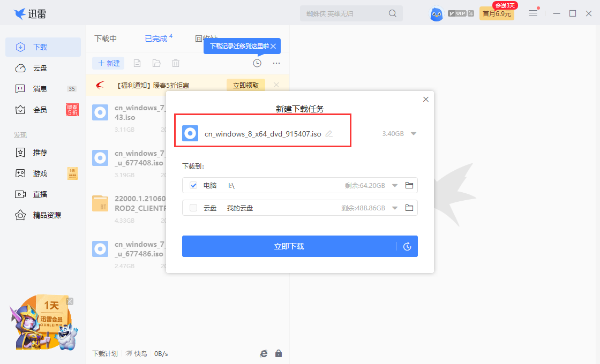Select the _u_677486.iso 2.47GB item
This screenshot has width=600, height=364.
129,255
